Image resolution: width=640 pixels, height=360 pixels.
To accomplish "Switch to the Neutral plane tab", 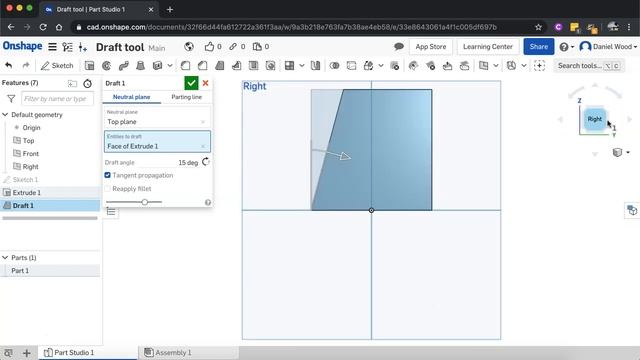I will point(131,97).
